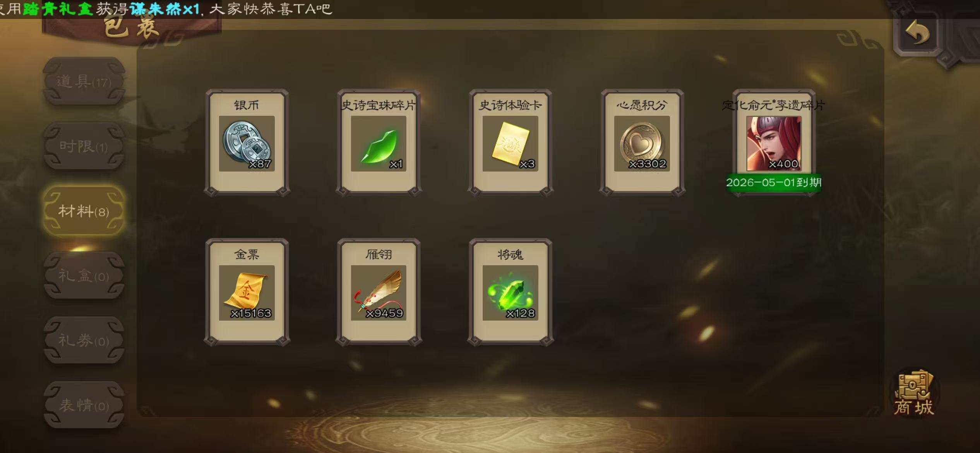Select the 金票 gold ticket item

tap(247, 292)
